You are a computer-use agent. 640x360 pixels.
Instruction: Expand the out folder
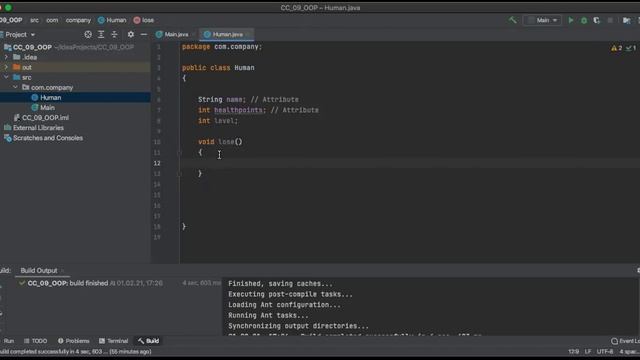point(6,67)
